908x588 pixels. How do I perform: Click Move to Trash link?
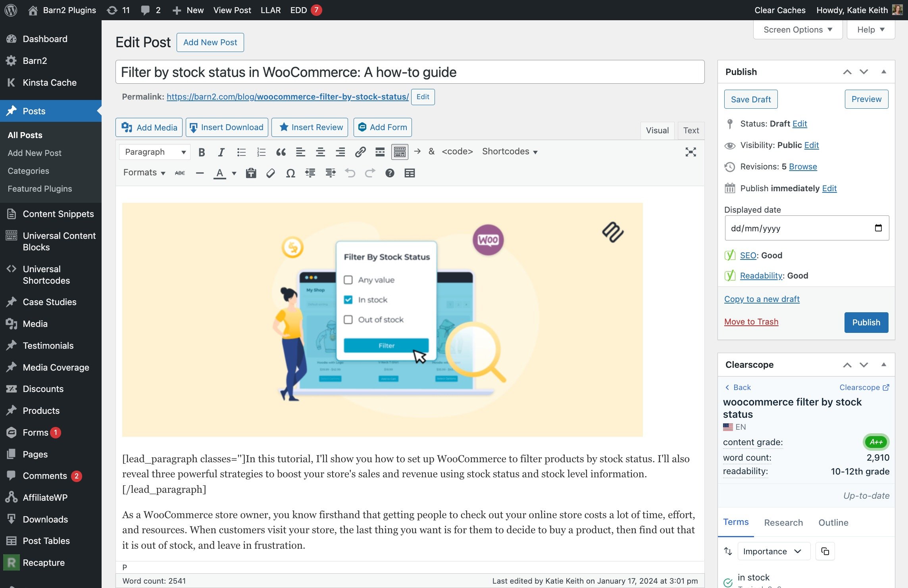[751, 322]
